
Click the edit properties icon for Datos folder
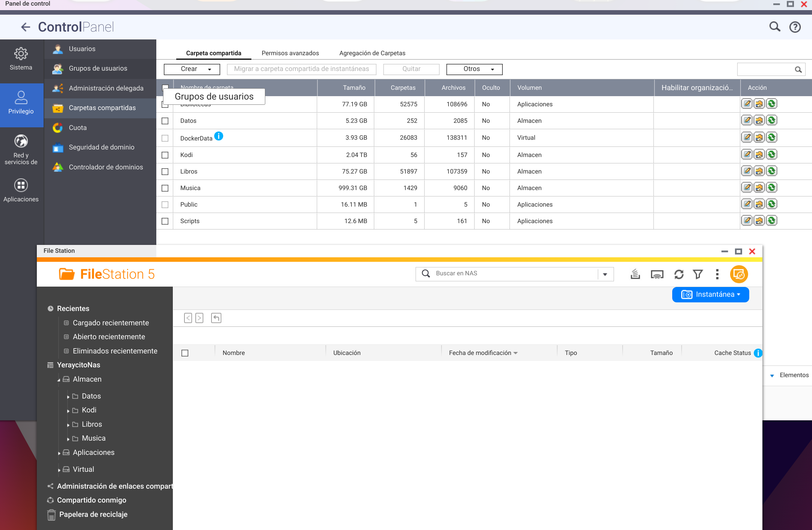point(747,121)
